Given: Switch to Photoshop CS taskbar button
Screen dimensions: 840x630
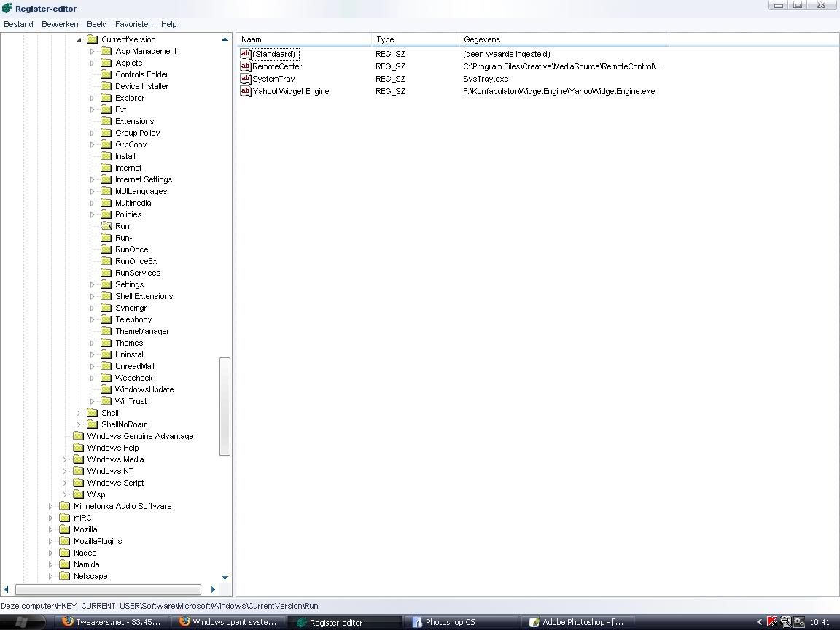Looking at the screenshot, I should click(x=449, y=622).
